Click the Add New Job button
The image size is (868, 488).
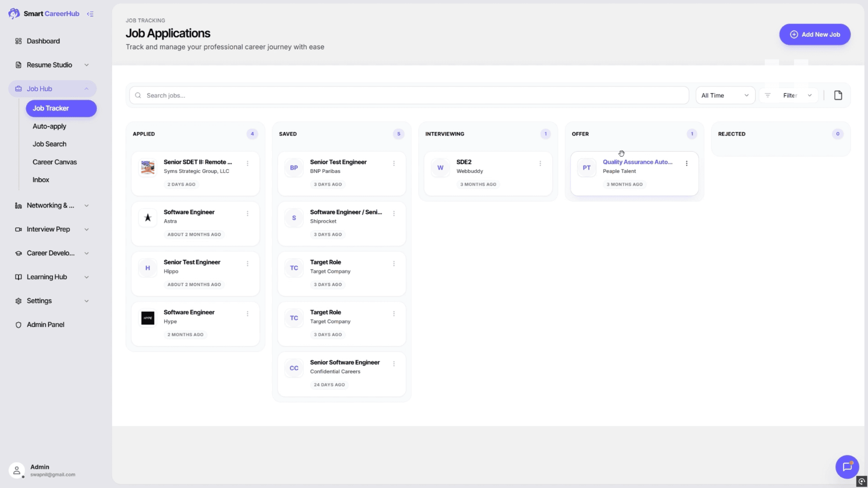(815, 34)
